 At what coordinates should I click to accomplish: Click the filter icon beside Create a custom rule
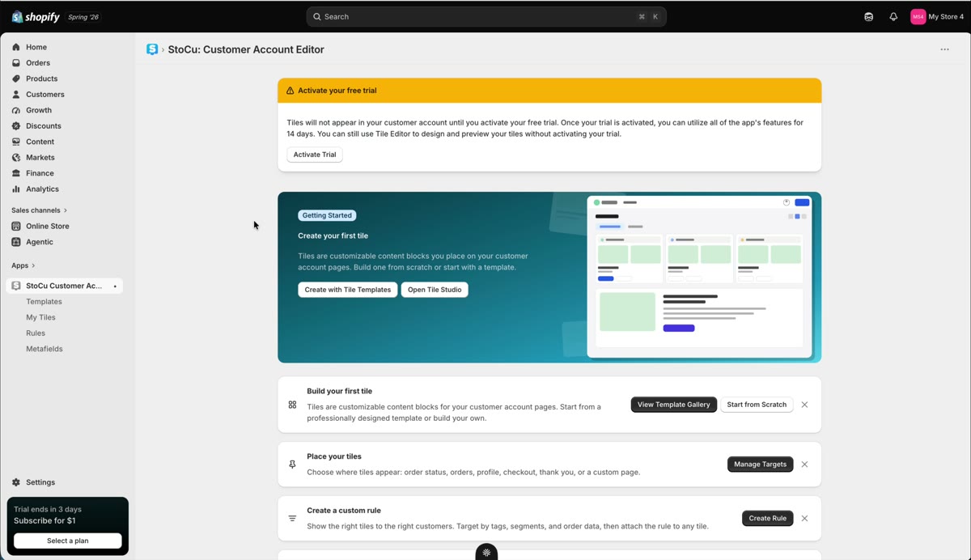[x=292, y=519]
